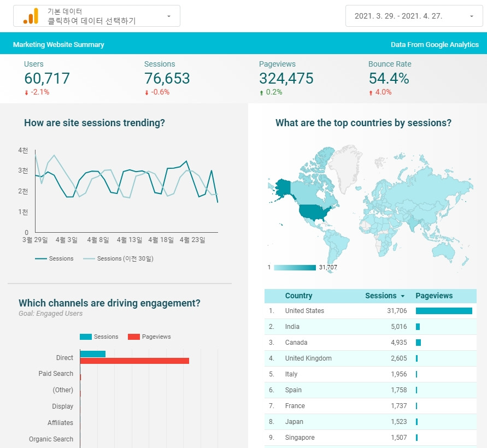Select the Canada table row
This screenshot has width=487, height=448.
pyautogui.click(x=370, y=343)
